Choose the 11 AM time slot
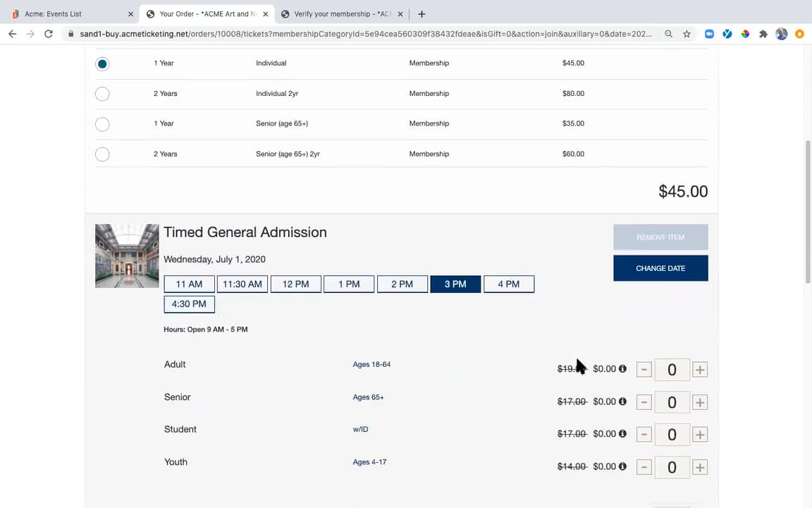Image resolution: width=812 pixels, height=508 pixels. tap(189, 284)
